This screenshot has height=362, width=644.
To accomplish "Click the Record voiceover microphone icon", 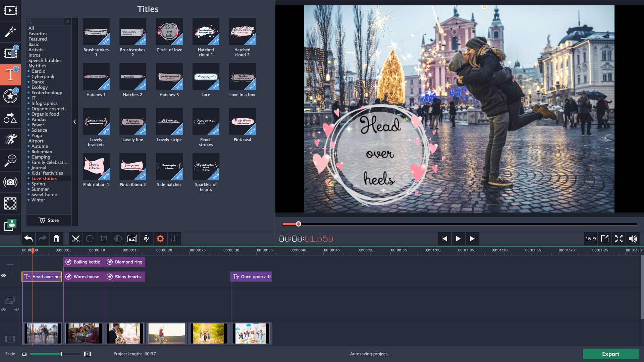I will coord(146,239).
